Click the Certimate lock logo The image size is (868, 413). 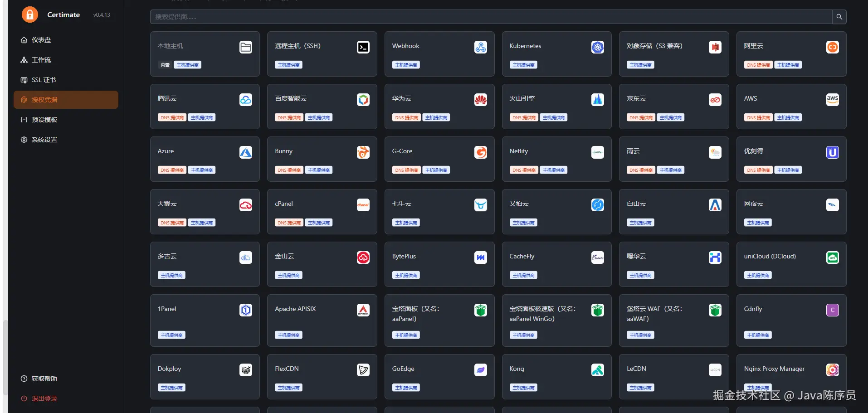(30, 15)
